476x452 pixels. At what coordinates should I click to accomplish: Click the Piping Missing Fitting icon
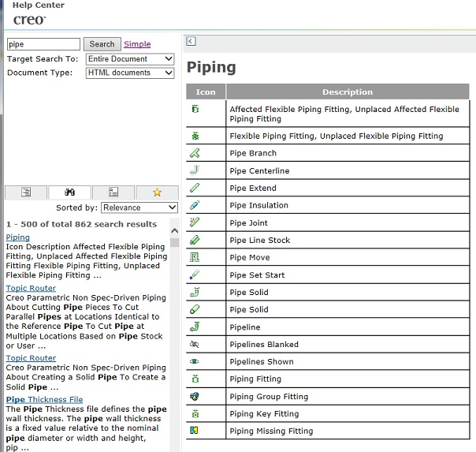[x=195, y=431]
